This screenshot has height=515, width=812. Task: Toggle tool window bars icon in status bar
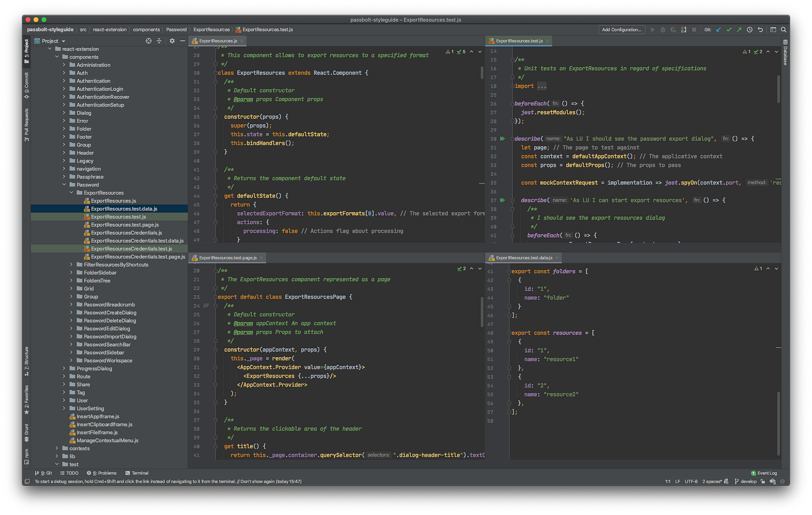click(x=27, y=481)
